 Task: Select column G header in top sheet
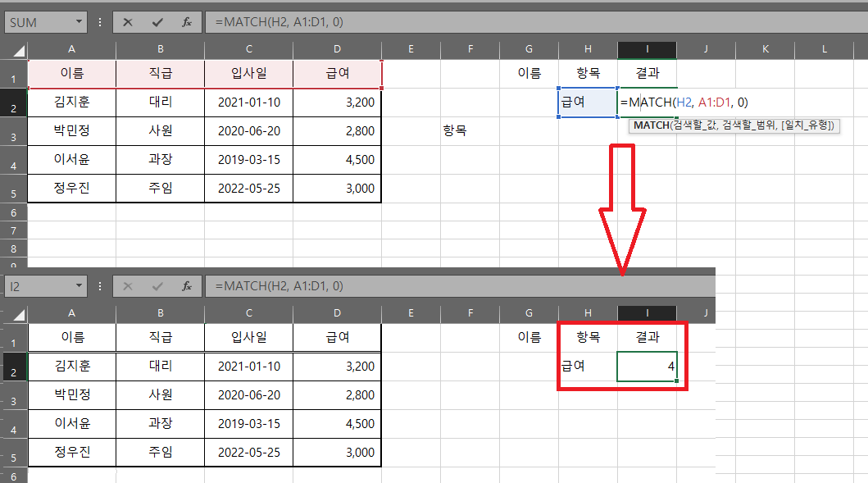[529, 49]
